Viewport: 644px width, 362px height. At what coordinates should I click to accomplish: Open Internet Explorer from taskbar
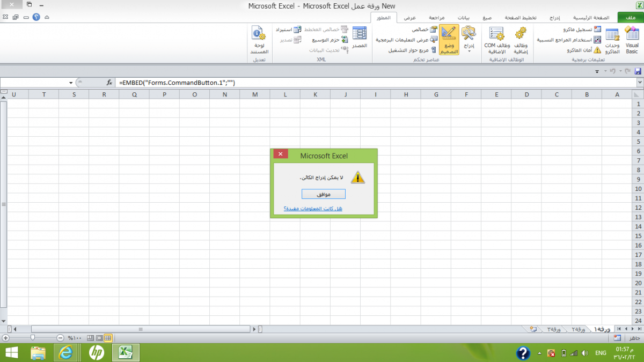66,353
